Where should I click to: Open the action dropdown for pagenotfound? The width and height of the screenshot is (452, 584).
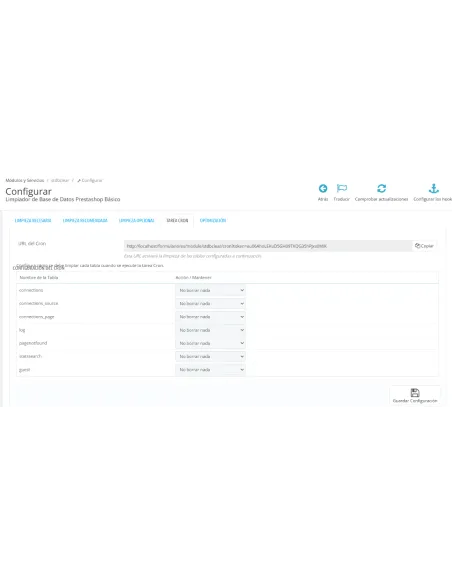click(x=210, y=343)
